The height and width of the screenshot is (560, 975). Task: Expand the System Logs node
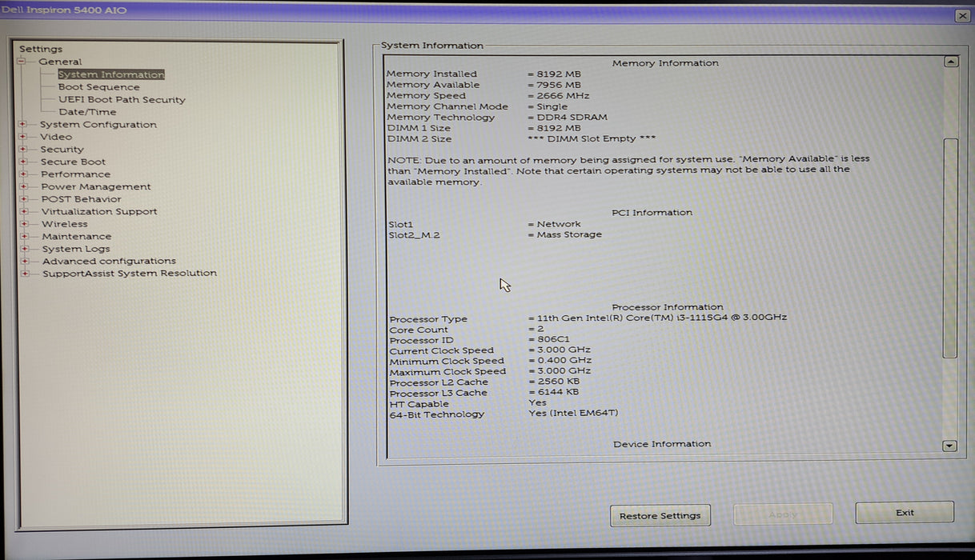pyautogui.click(x=25, y=249)
